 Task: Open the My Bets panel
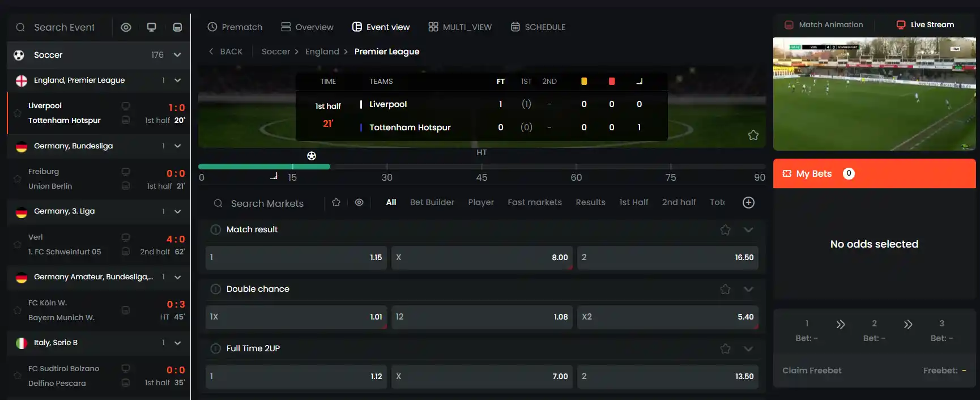click(875, 173)
